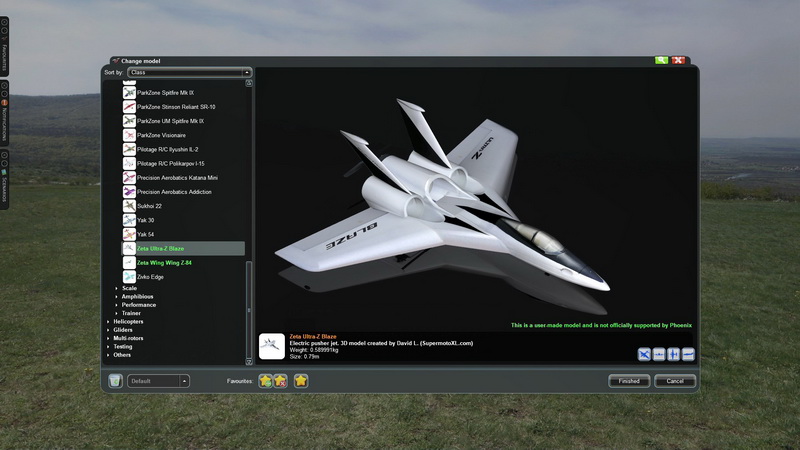Screen dimensions: 800x450
Task: Click the Cancel button
Action: (675, 381)
